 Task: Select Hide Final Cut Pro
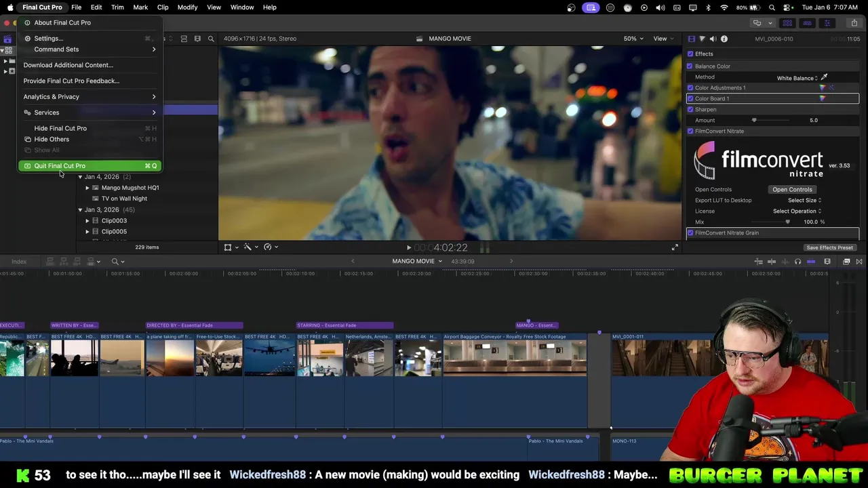90,128
